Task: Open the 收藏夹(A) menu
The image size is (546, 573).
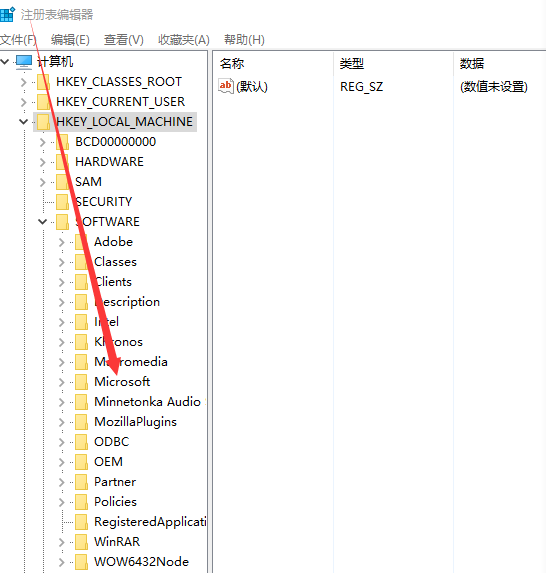Action: coord(184,39)
